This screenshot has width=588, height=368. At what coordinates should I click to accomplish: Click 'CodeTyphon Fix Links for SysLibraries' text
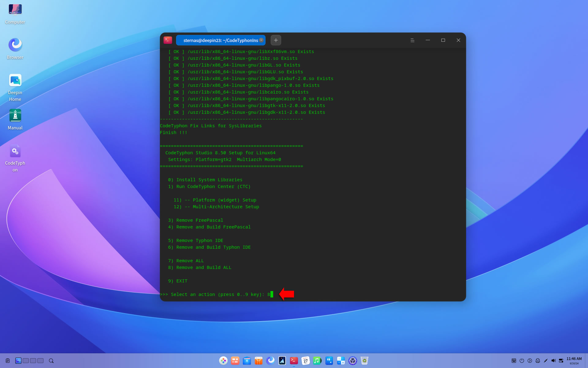[211, 126]
